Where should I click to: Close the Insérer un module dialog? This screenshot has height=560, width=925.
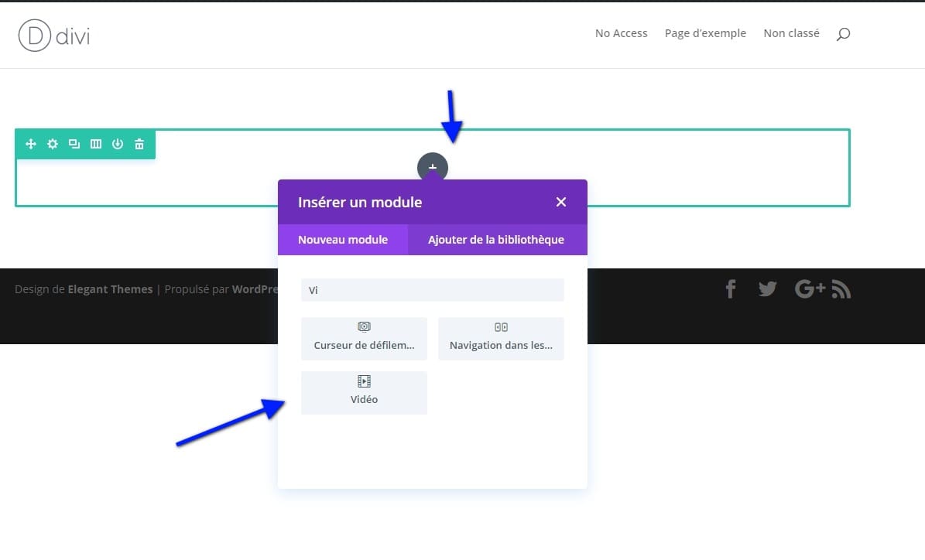561,202
